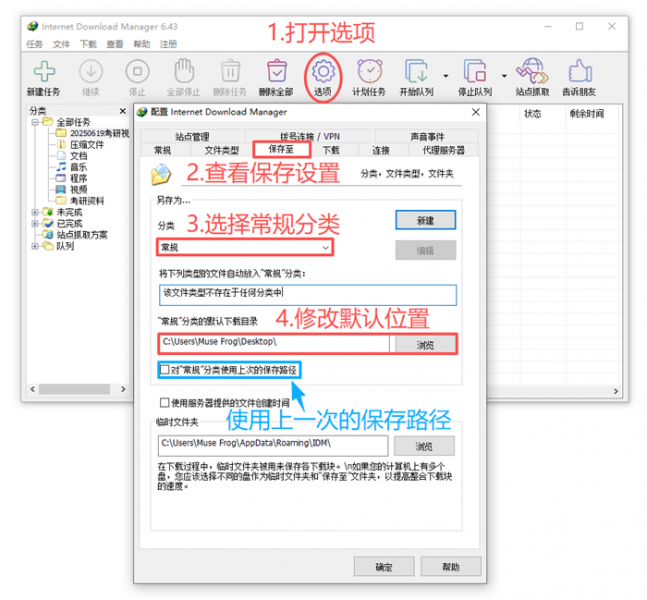The width and height of the screenshot is (647, 600).
Task: Click the 剩余时间 column header
Action: tap(586, 113)
